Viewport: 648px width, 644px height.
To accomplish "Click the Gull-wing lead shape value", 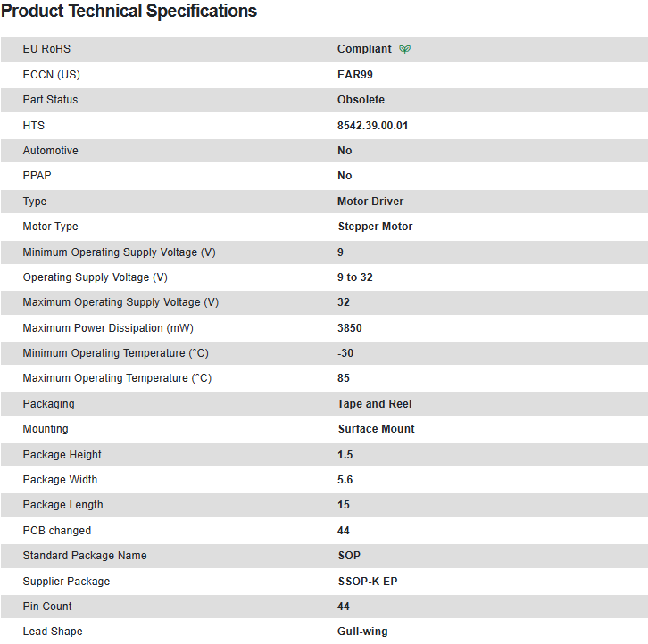I will pyautogui.click(x=362, y=632).
